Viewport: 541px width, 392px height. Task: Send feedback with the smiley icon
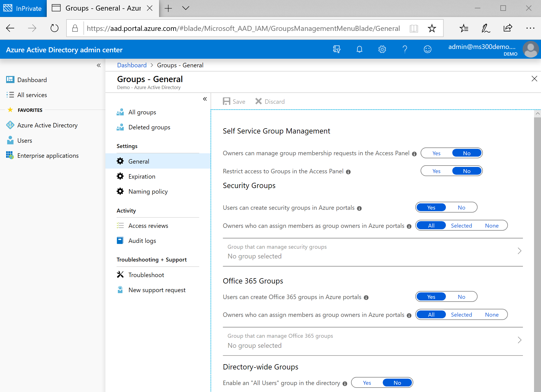pos(428,49)
